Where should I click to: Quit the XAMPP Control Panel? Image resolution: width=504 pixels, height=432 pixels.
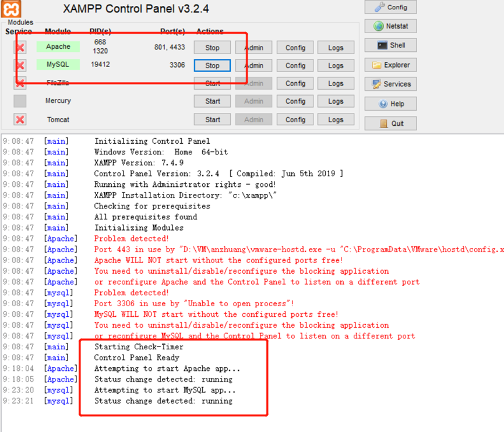pos(390,123)
